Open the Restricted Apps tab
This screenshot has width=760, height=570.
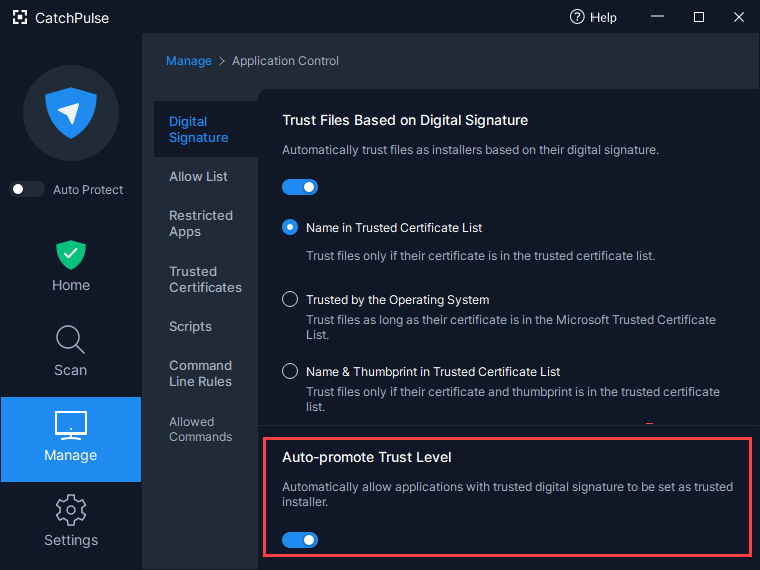pos(201,223)
